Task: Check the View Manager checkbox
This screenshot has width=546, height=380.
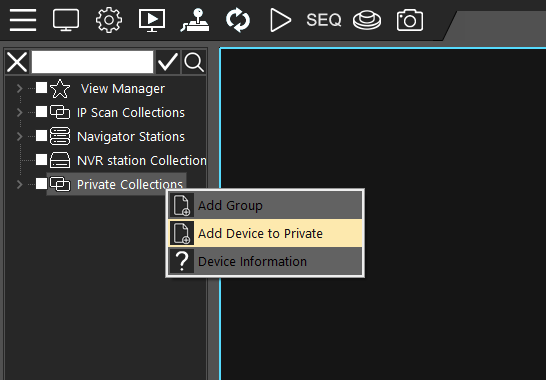Action: pos(41,88)
